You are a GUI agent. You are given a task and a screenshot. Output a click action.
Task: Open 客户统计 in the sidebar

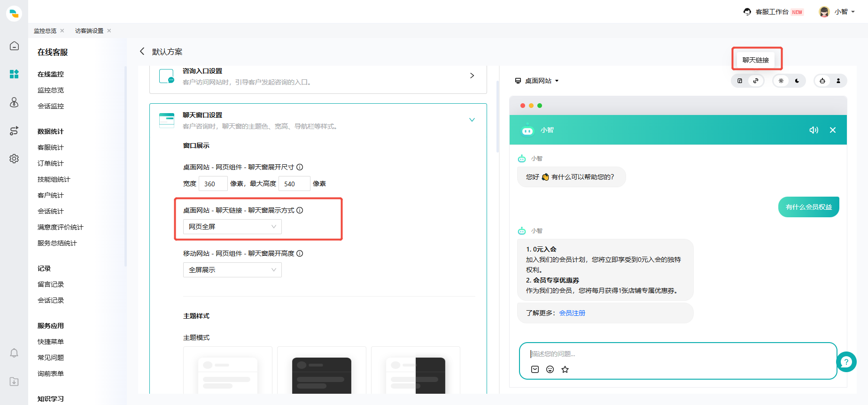[51, 195]
